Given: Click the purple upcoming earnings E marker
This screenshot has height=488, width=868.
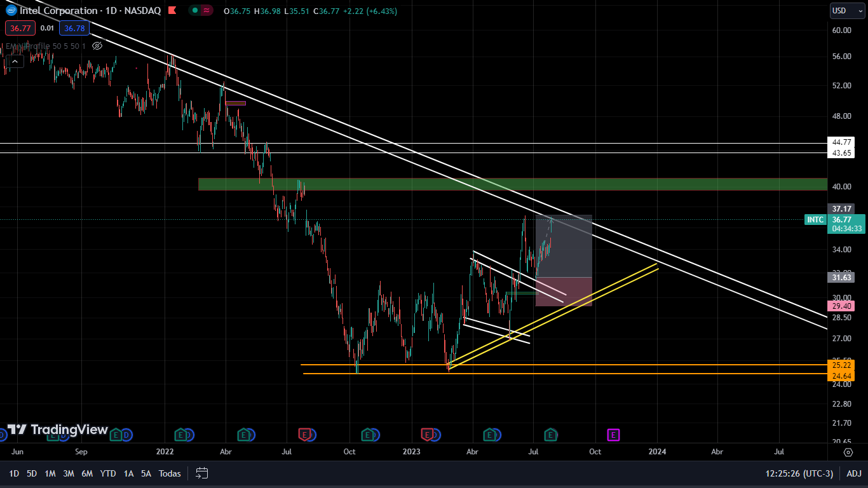Looking at the screenshot, I should [x=613, y=435].
